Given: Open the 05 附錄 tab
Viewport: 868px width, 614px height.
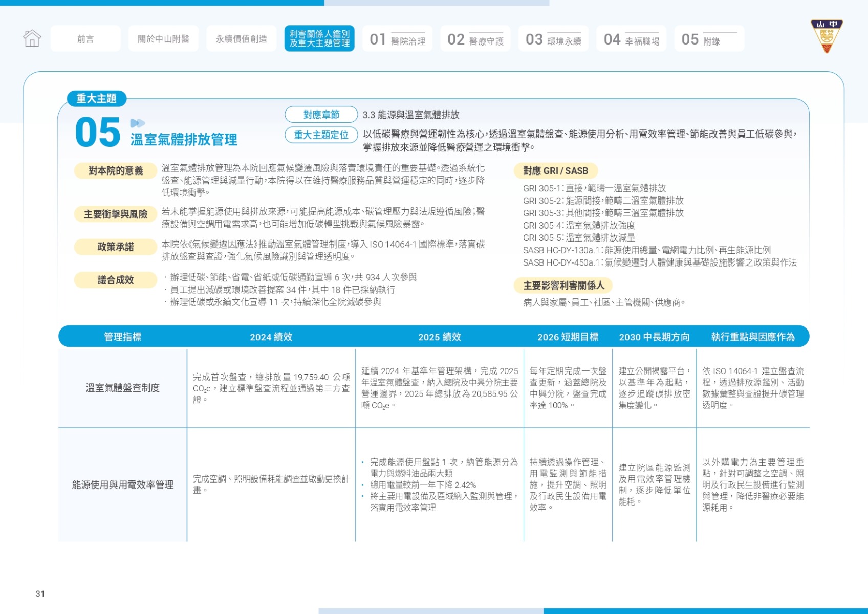Looking at the screenshot, I should [x=709, y=39].
